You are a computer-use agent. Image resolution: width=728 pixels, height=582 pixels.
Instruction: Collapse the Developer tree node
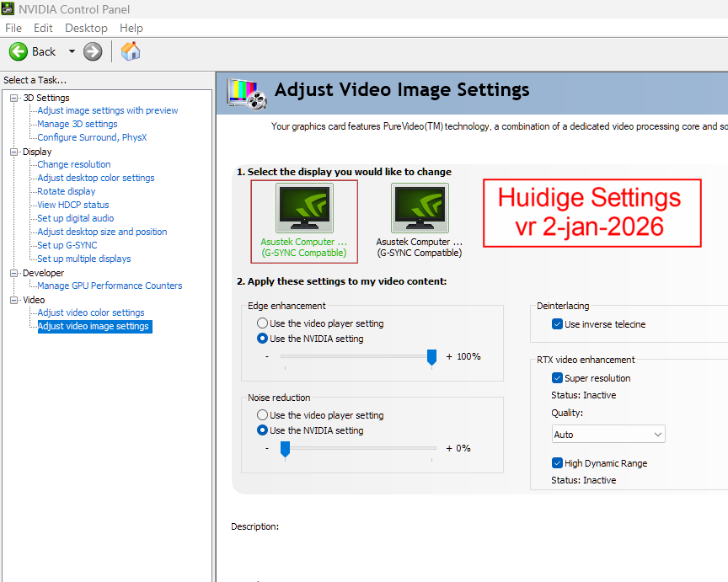click(14, 273)
